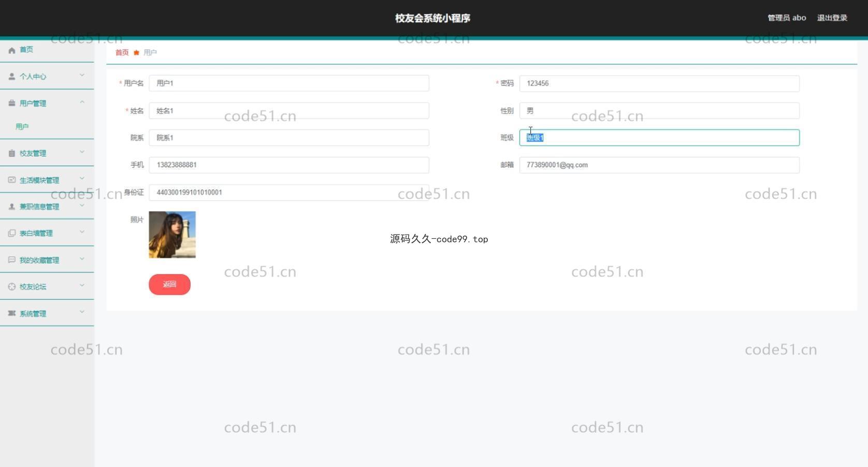This screenshot has height=467, width=868.
Task: Click the home icon in the sidebar
Action: (12, 50)
